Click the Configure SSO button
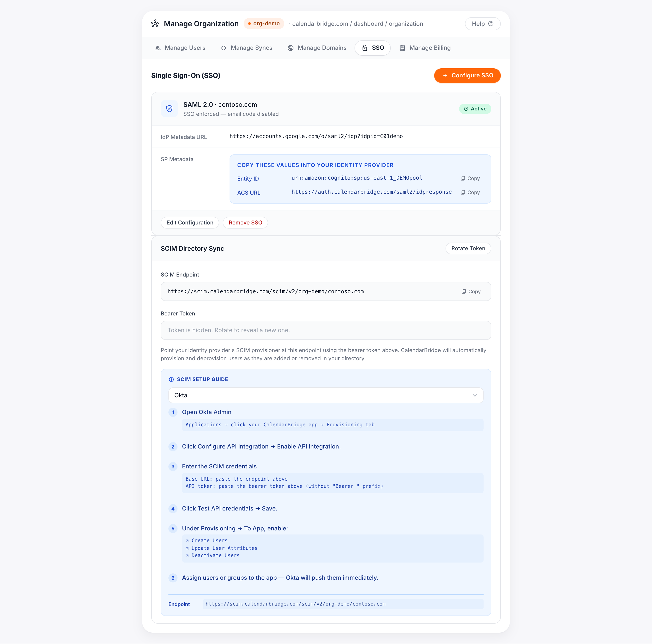This screenshot has width=652, height=644. [467, 76]
